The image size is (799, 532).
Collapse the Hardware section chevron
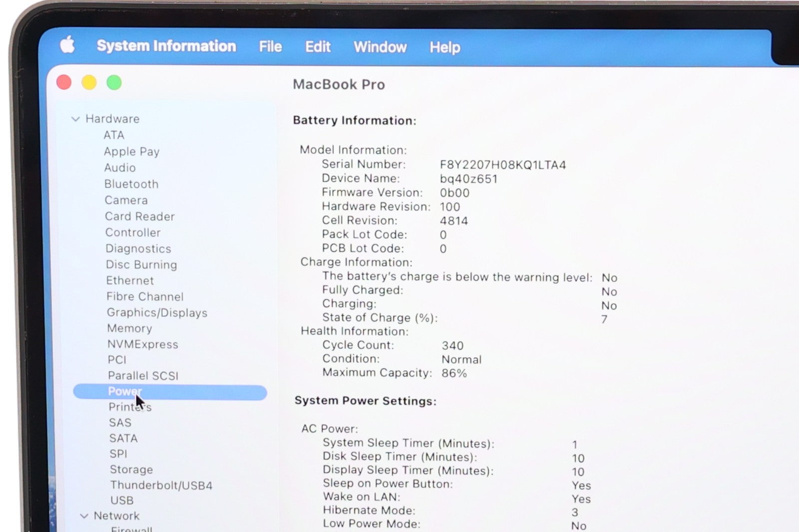[75, 119]
